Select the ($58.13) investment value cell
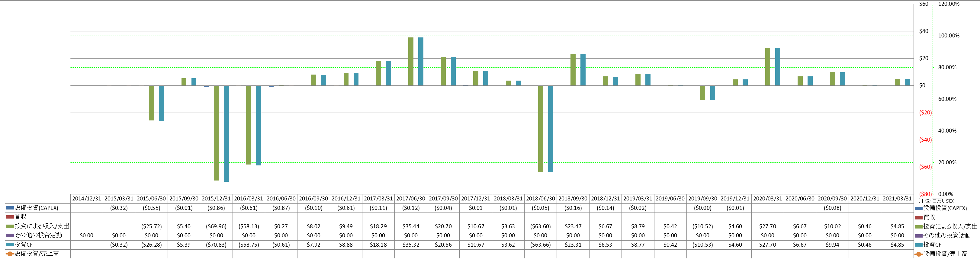 coord(249,226)
